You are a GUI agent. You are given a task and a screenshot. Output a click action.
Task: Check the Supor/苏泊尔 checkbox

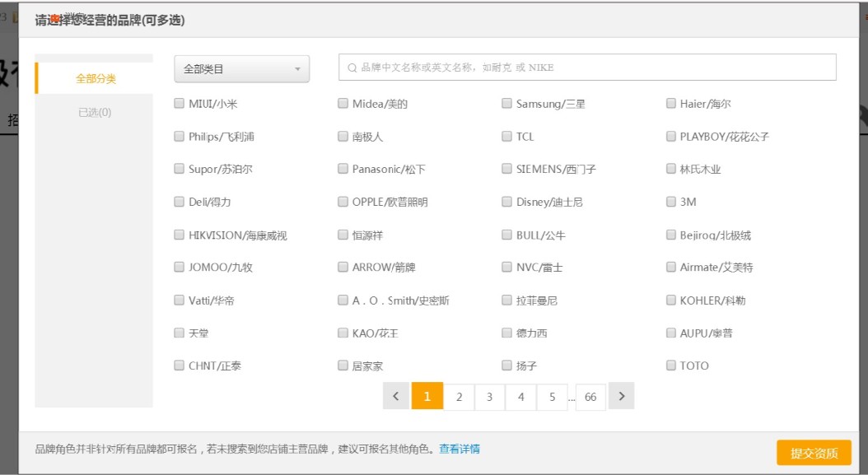pyautogui.click(x=179, y=169)
